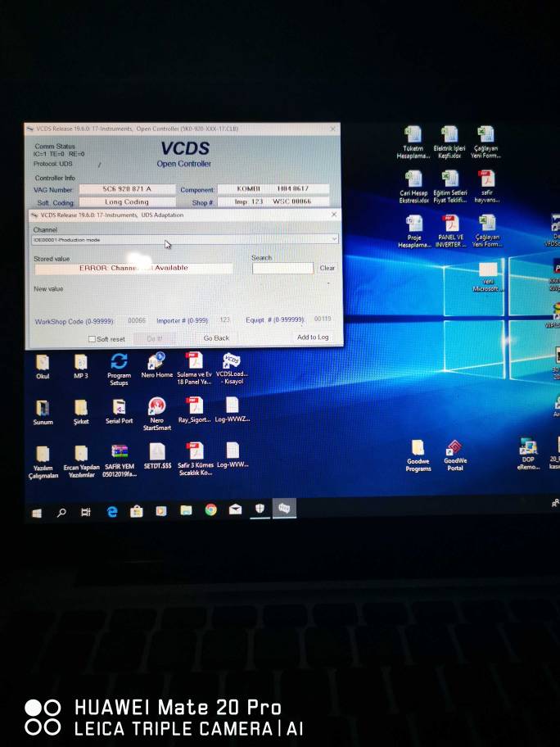Open the Tüketim Hesaplama spreadsheet
The height and width of the screenshot is (747, 560).
click(x=413, y=143)
